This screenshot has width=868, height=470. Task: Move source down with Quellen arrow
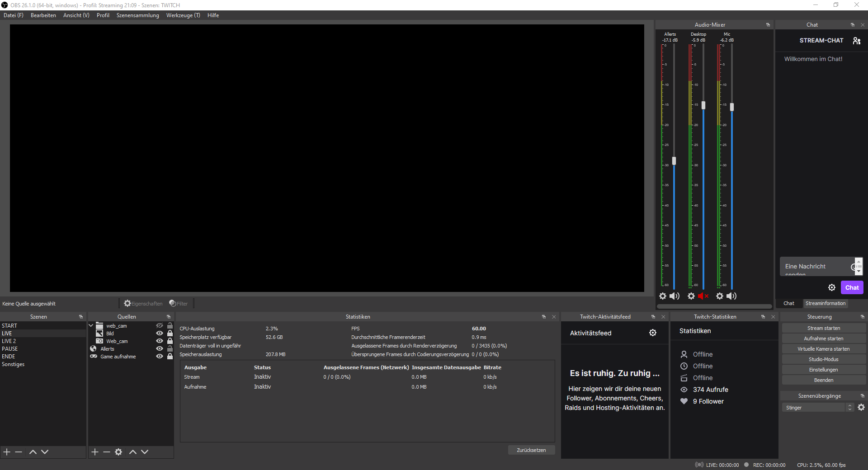(145, 452)
